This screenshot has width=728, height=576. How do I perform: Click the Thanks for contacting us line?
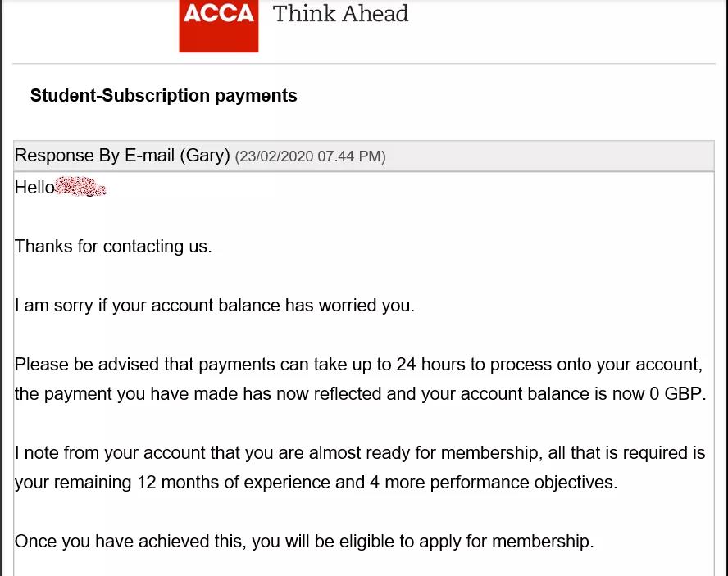coord(113,247)
